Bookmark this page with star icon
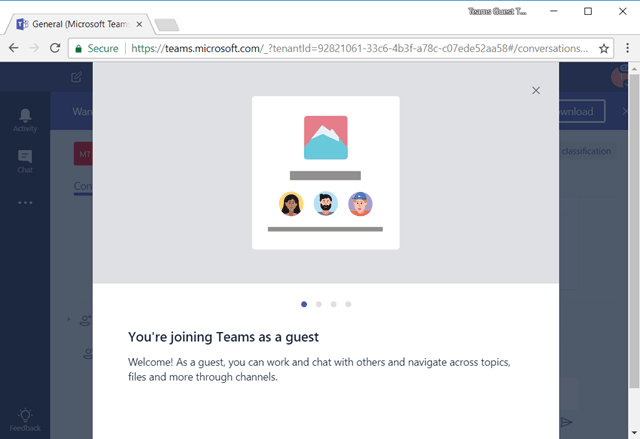 (x=604, y=49)
